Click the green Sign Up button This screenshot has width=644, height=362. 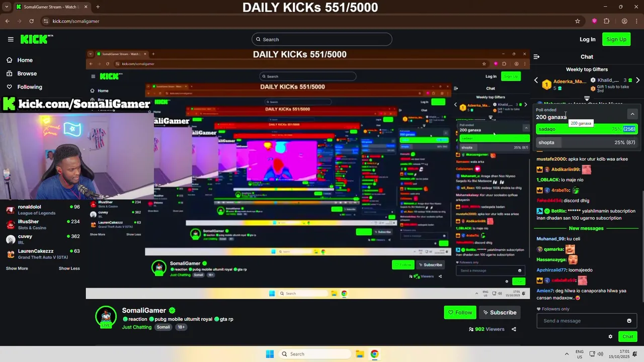(616, 39)
